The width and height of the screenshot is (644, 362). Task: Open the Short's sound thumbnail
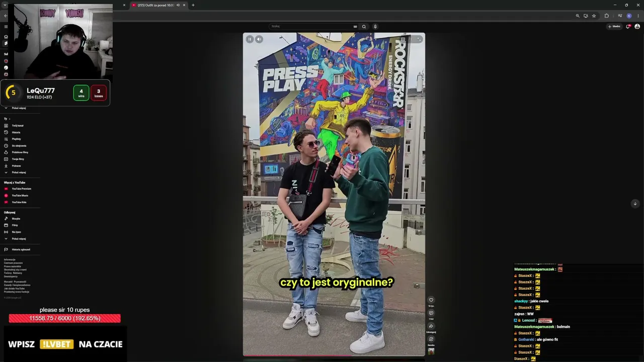431,351
